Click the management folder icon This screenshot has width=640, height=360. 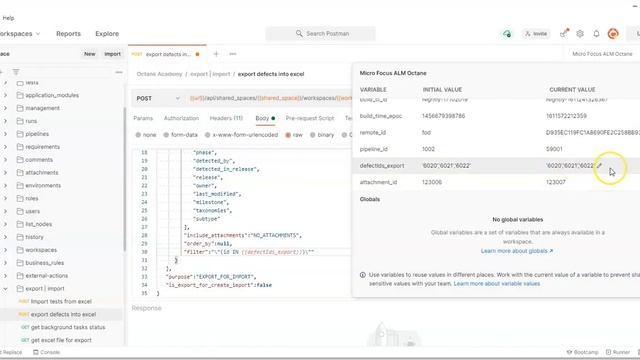(20, 108)
